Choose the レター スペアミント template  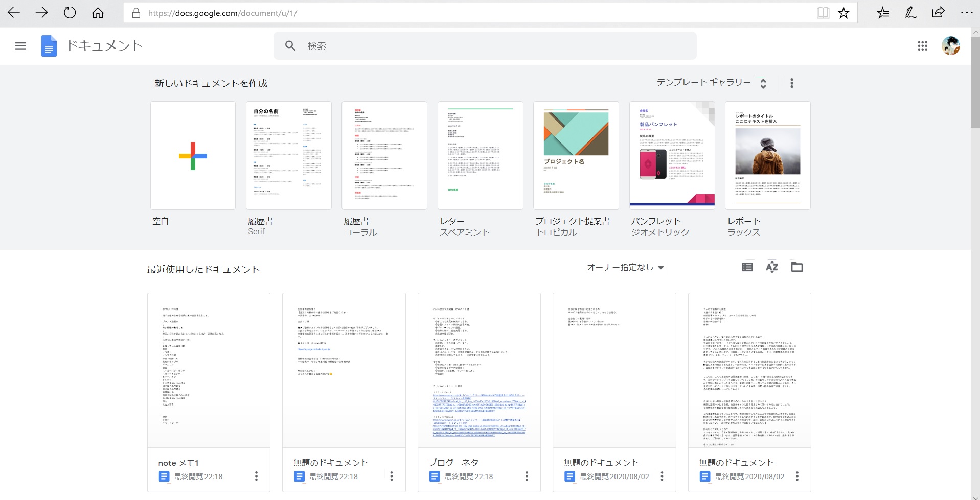click(481, 155)
